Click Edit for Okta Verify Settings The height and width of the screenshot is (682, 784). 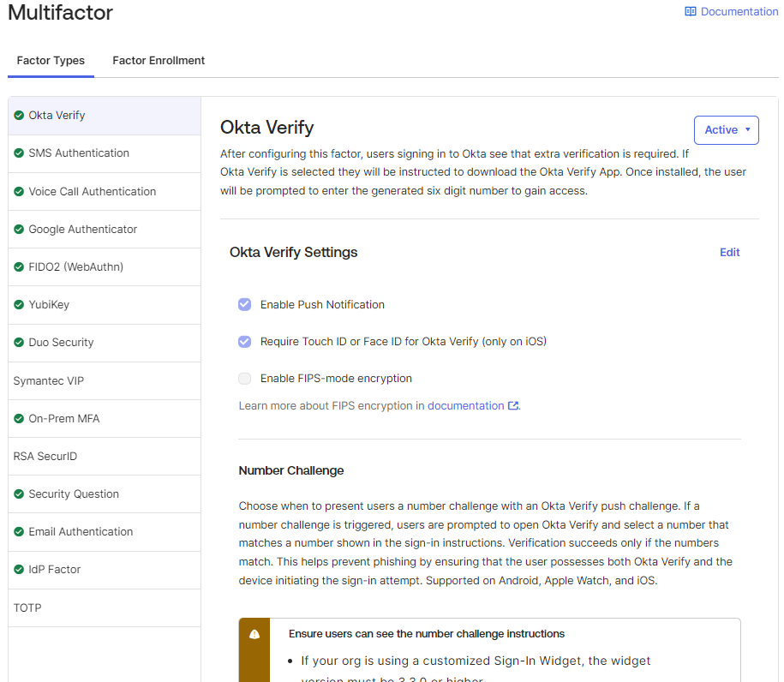pyautogui.click(x=729, y=252)
